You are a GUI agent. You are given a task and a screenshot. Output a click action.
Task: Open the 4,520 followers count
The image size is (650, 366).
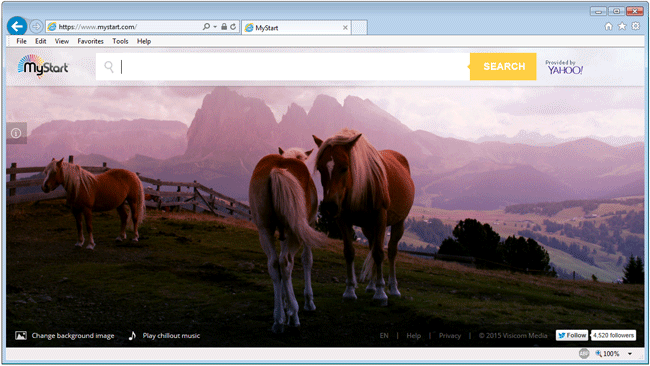[x=614, y=335]
